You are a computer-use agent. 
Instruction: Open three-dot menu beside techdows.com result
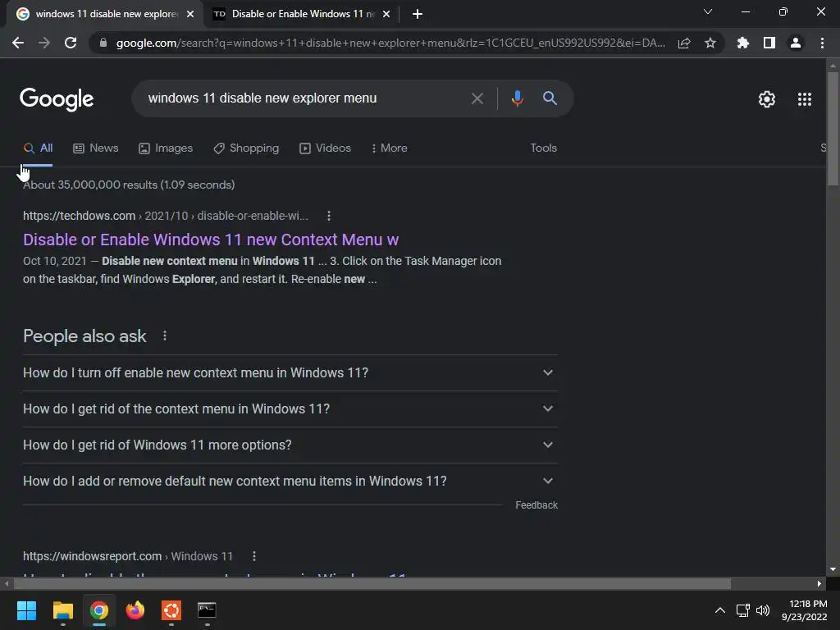coord(329,216)
